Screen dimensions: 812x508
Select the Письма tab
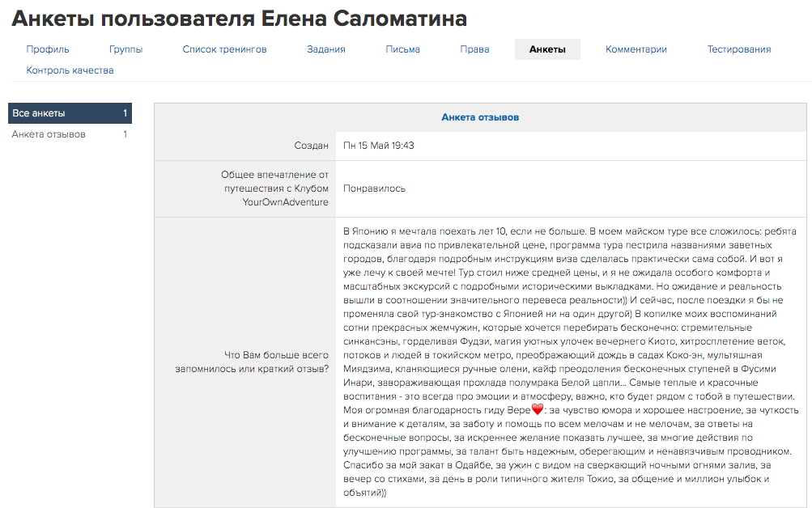point(402,49)
